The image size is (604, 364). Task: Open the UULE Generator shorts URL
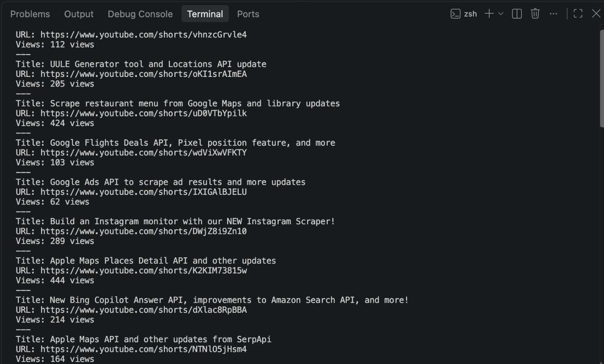(x=144, y=74)
